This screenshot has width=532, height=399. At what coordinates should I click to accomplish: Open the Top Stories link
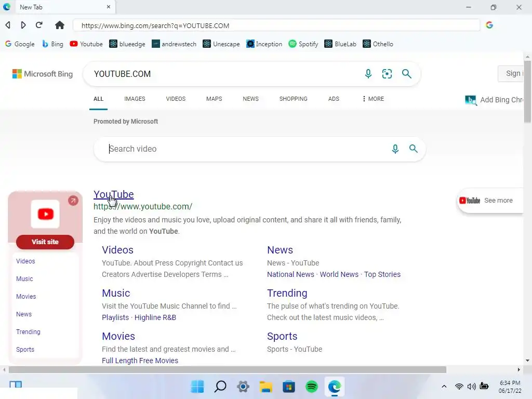pyautogui.click(x=382, y=274)
